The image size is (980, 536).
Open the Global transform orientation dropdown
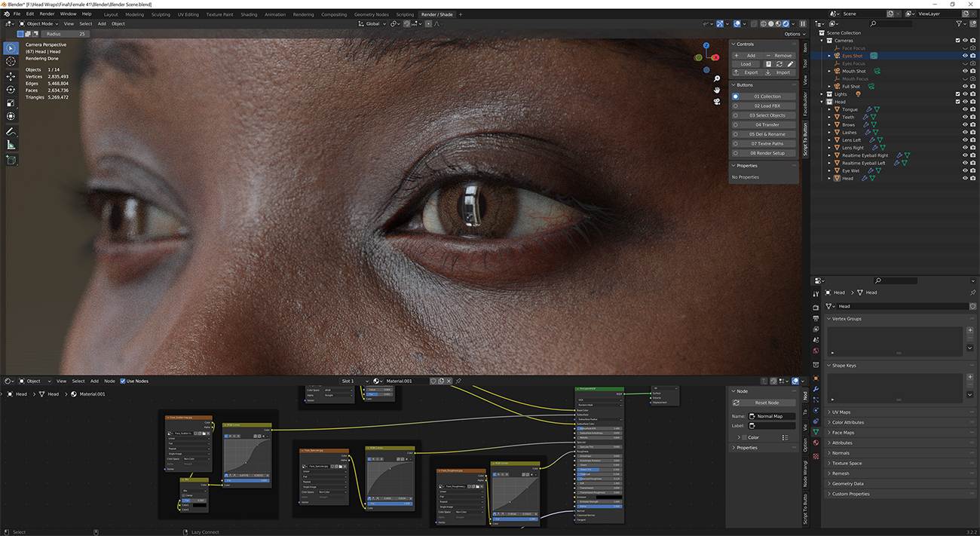click(x=371, y=23)
